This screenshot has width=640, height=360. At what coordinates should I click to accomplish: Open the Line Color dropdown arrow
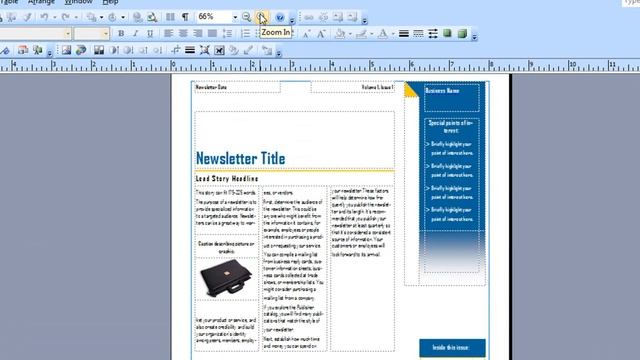coord(371,34)
